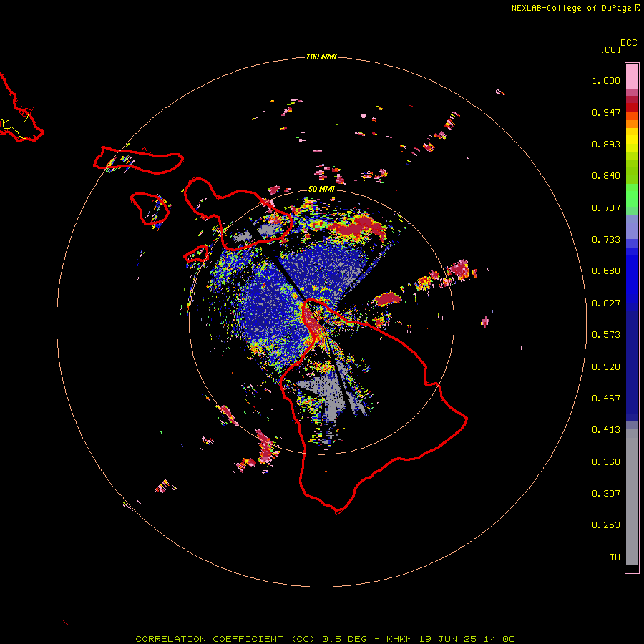Click the 0.627 value on the scale
Viewport: 644px width, 644px height.
606,303
